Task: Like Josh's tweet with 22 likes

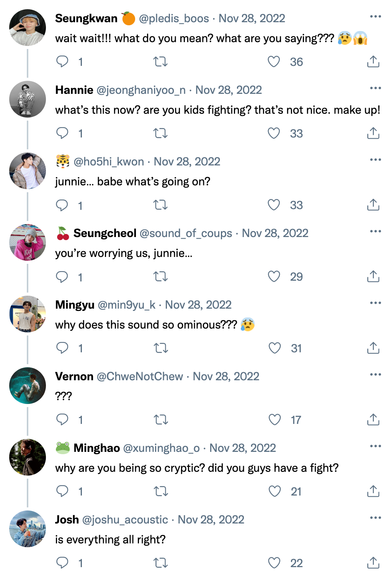Action: coord(274,563)
